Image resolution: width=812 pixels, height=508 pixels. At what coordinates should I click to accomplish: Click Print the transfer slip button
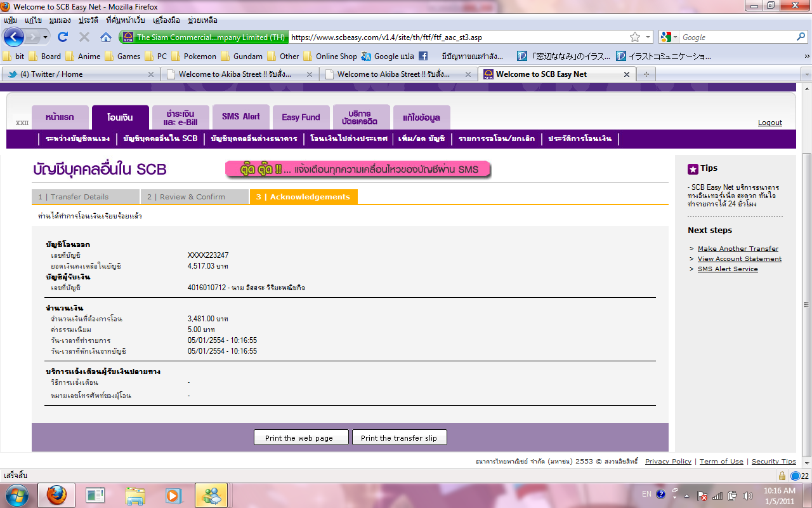[x=399, y=438]
